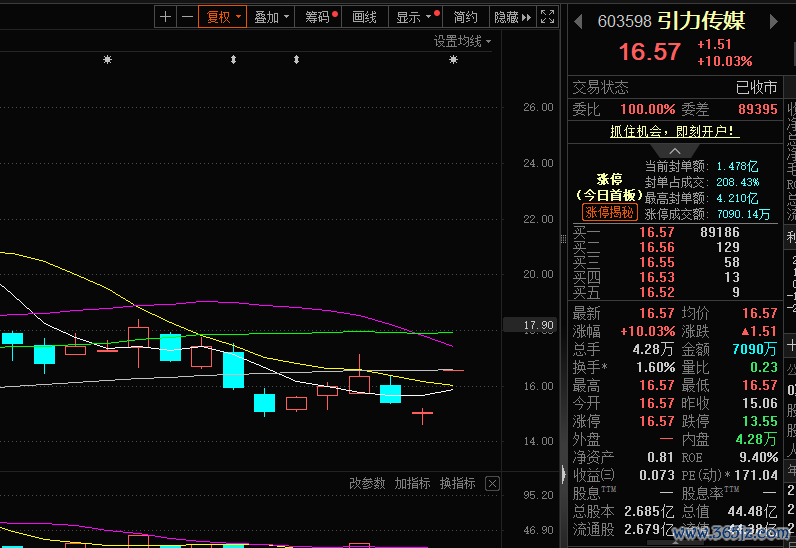Click the panel divider grip handle

pos(563,239)
